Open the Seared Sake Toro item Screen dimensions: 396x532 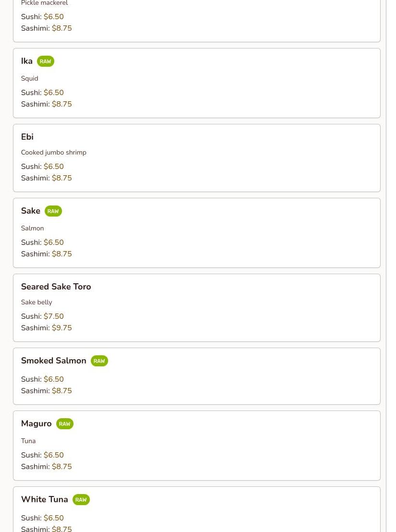[x=56, y=287]
